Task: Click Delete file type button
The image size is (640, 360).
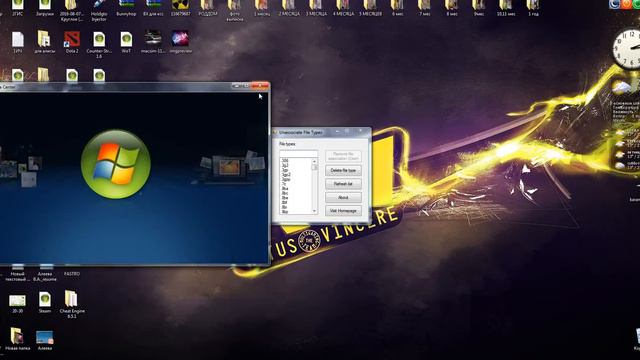Action: pos(343,170)
